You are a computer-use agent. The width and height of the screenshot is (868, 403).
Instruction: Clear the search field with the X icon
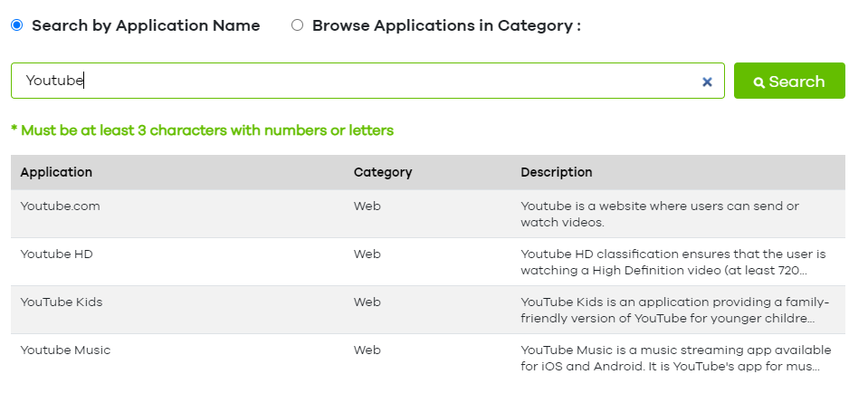[x=707, y=82]
